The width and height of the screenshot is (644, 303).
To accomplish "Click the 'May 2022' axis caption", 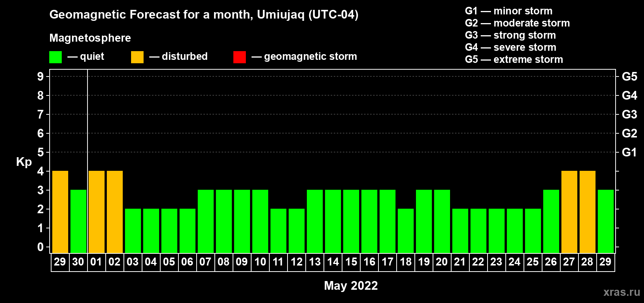I will point(351,286).
